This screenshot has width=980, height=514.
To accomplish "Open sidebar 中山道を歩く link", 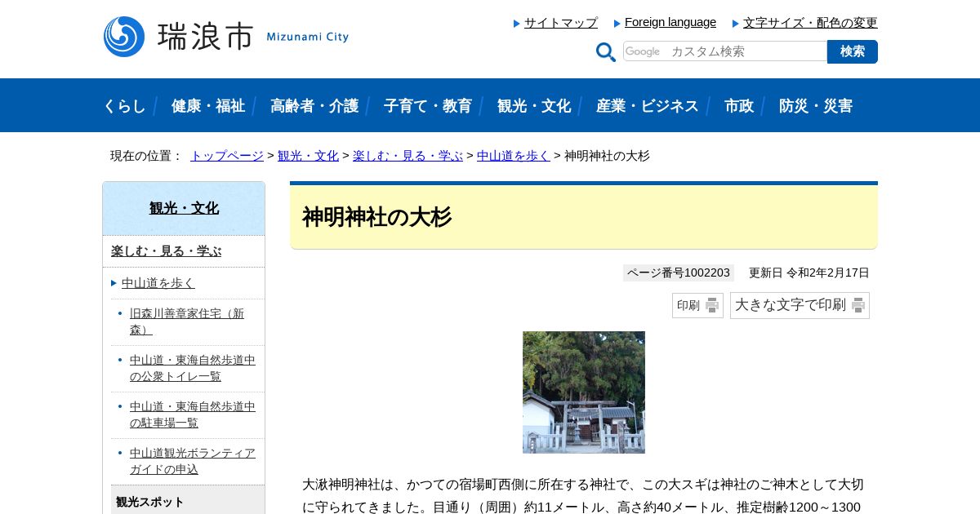I will [158, 283].
